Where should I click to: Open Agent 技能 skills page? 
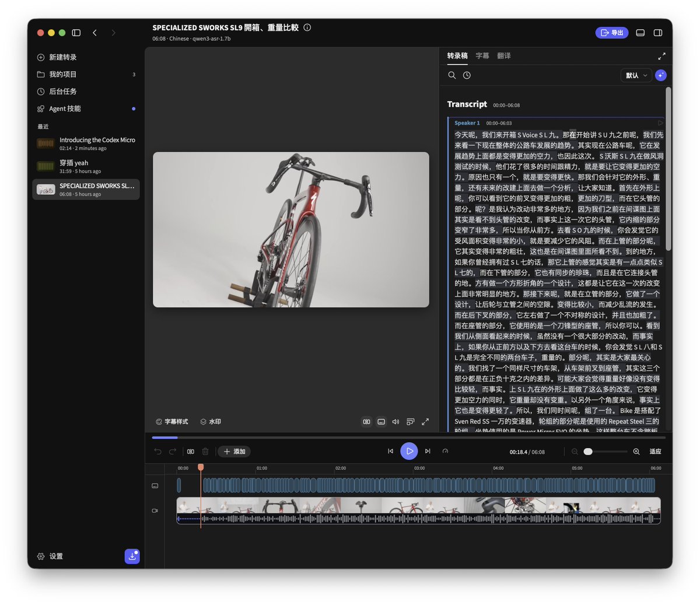[x=86, y=109]
